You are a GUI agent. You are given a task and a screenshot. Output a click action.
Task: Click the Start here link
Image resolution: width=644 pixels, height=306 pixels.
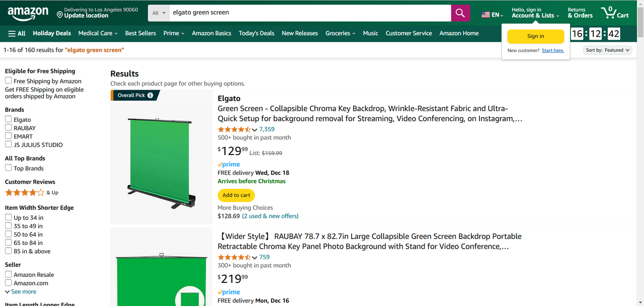(x=553, y=50)
